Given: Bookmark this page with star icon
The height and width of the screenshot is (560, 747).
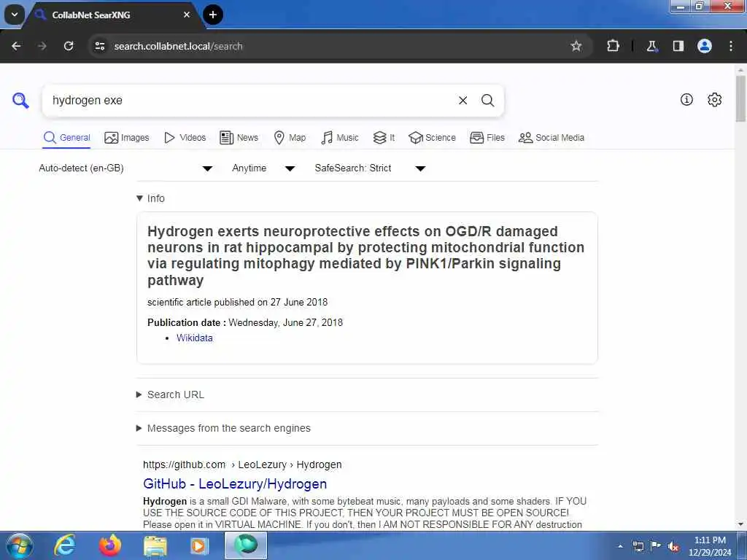Looking at the screenshot, I should coord(576,46).
